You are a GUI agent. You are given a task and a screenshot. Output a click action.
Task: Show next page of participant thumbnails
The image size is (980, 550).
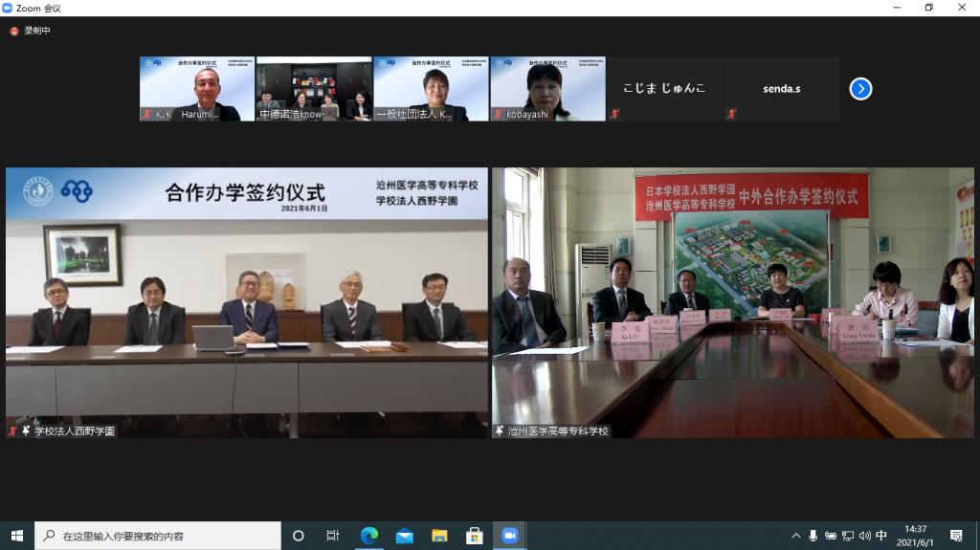coord(860,89)
